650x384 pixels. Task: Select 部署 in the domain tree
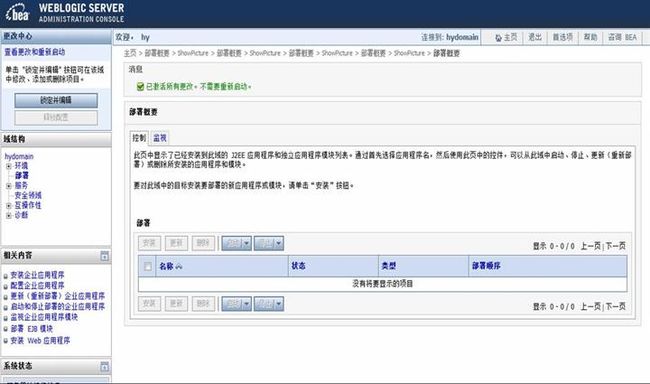click(x=22, y=176)
